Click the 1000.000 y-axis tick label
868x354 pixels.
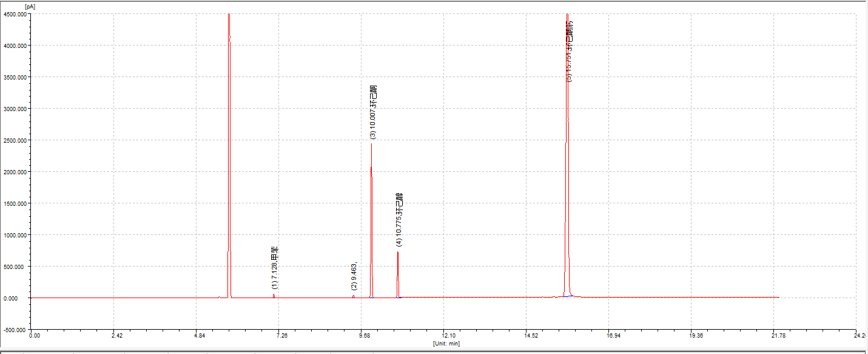14,235
